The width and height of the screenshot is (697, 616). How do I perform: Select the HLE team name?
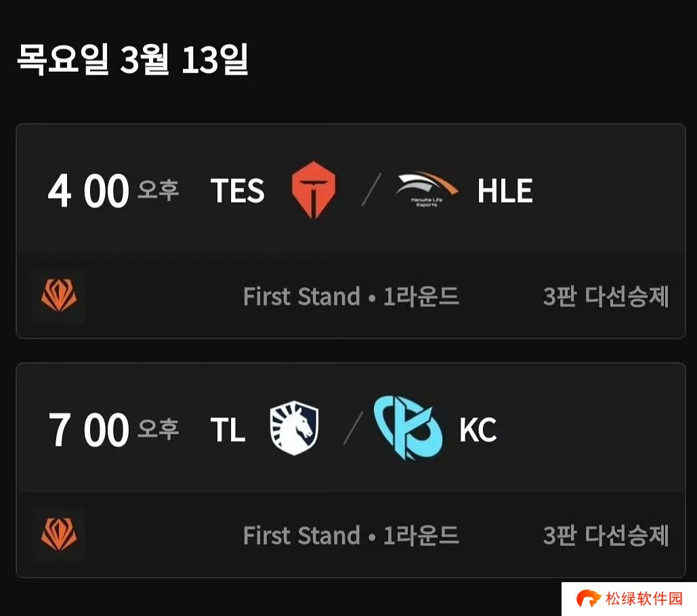pyautogui.click(x=505, y=191)
